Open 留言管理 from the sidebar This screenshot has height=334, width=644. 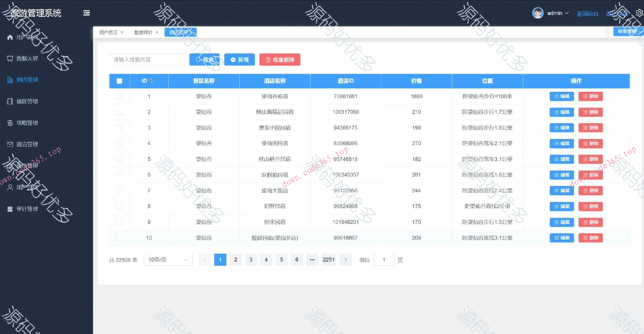click(x=27, y=144)
